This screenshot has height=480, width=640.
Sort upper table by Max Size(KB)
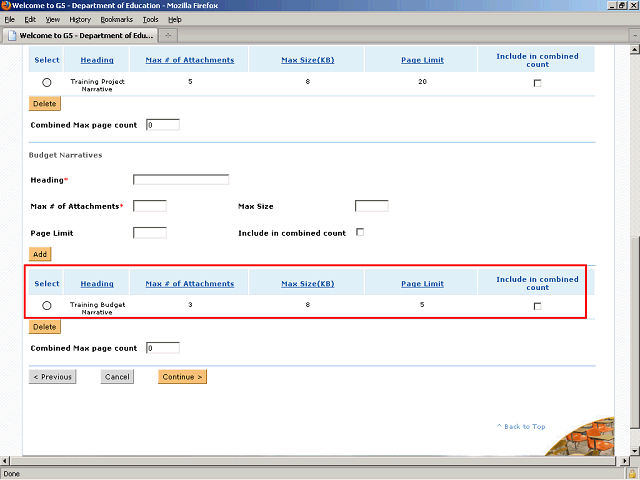tap(308, 60)
